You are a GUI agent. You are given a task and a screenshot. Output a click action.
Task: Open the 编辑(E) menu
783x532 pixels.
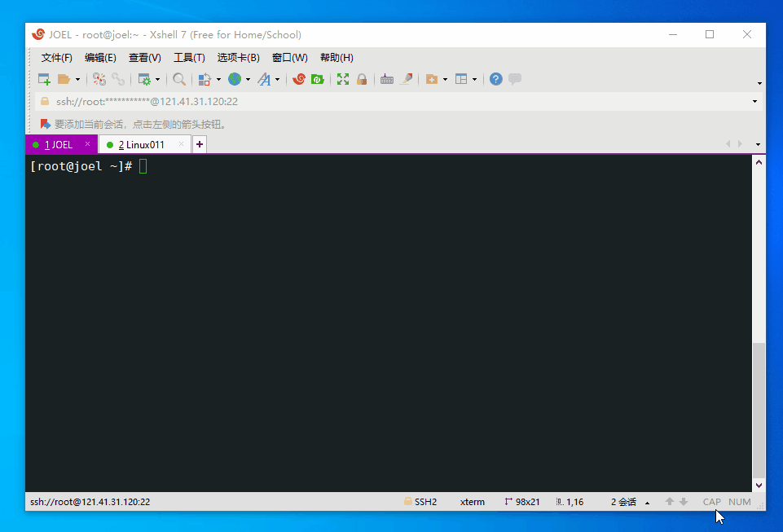100,58
